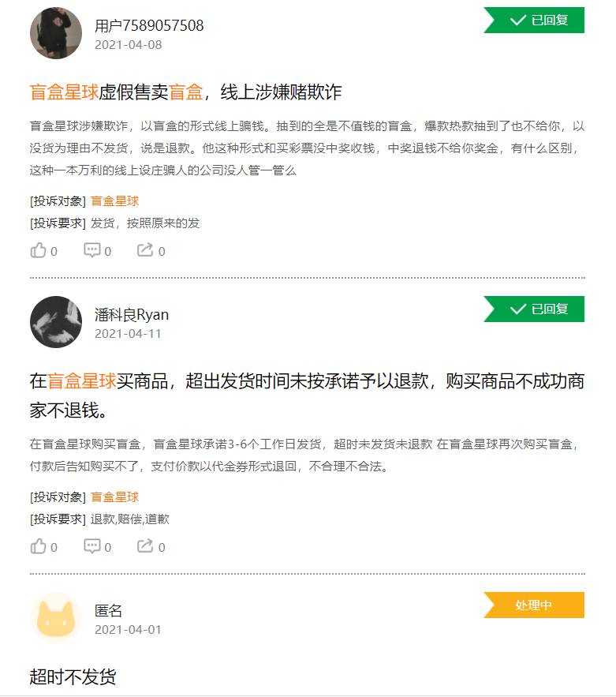Open 潘科良Ryan's username link
Viewport: 616px width, 697px height.
[132, 315]
